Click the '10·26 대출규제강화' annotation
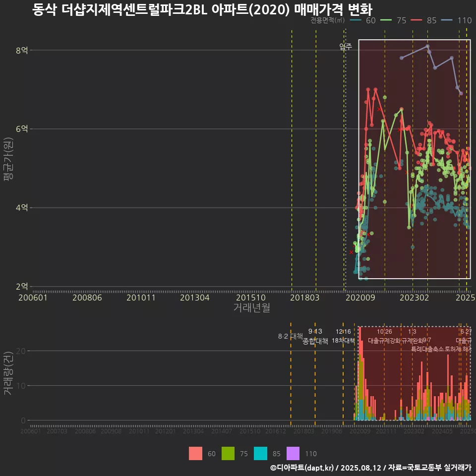This screenshot has height=476, width=476. click(x=384, y=336)
